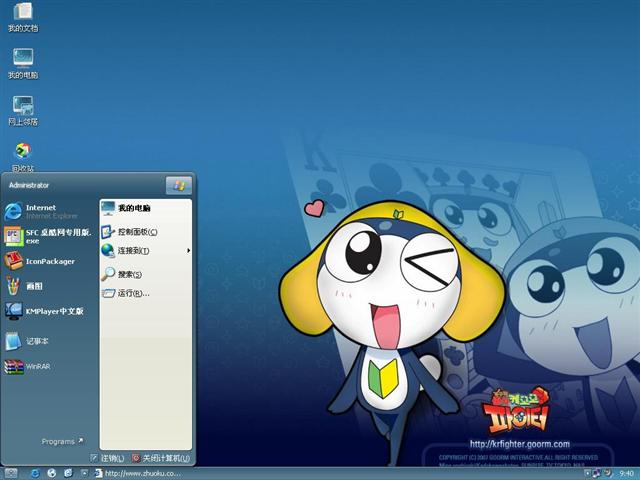Click the Start button on taskbar
The width and height of the screenshot is (640, 480).
10,473
